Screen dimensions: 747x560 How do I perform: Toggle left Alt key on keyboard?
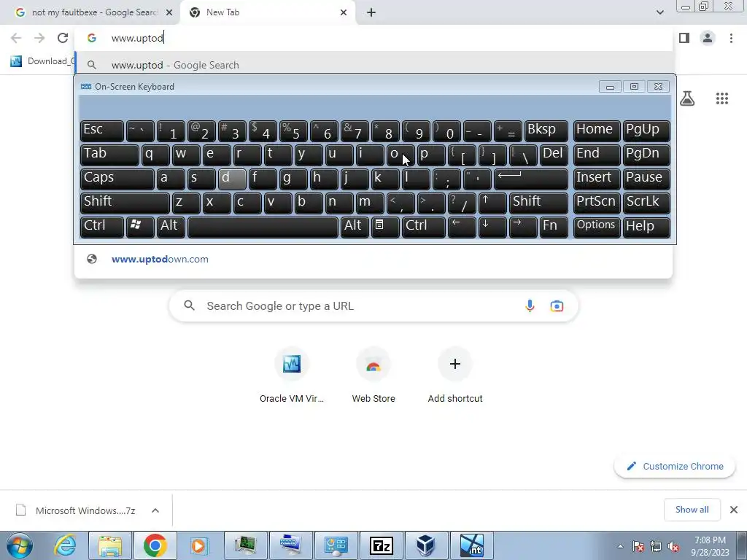point(171,227)
